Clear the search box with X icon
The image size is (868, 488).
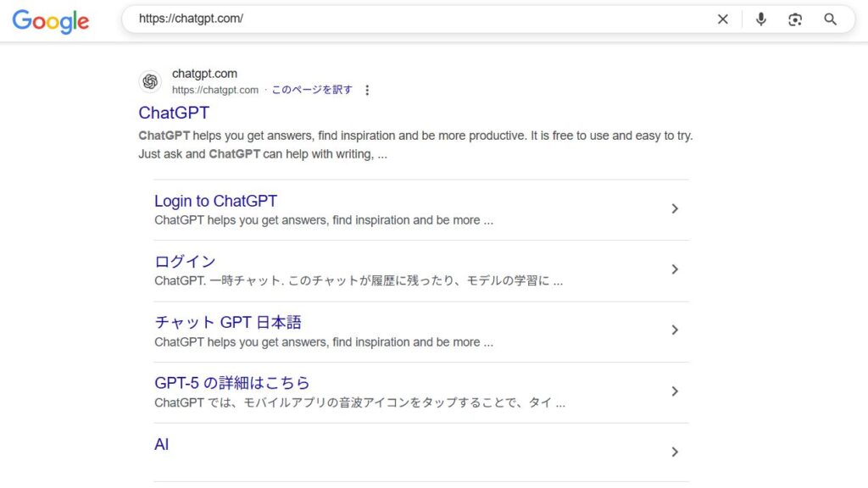(722, 19)
